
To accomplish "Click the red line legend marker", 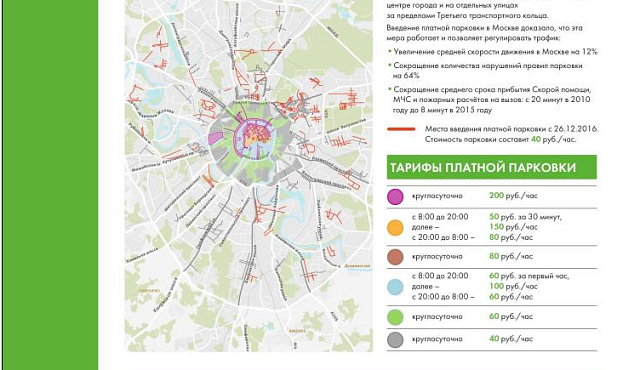I will pyautogui.click(x=401, y=129).
